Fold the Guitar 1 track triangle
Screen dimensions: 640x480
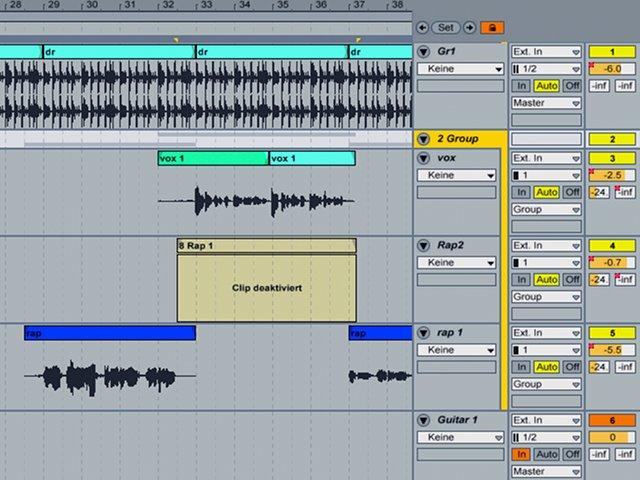[424, 420]
